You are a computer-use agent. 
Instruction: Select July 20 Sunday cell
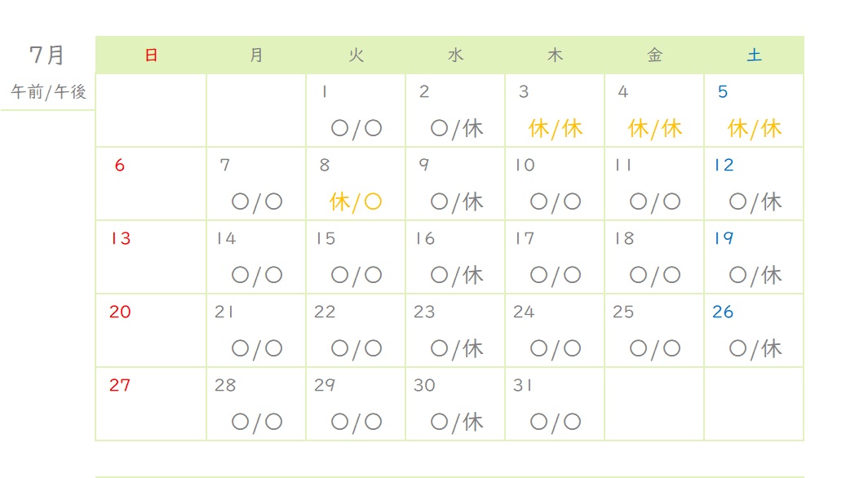coord(151,331)
